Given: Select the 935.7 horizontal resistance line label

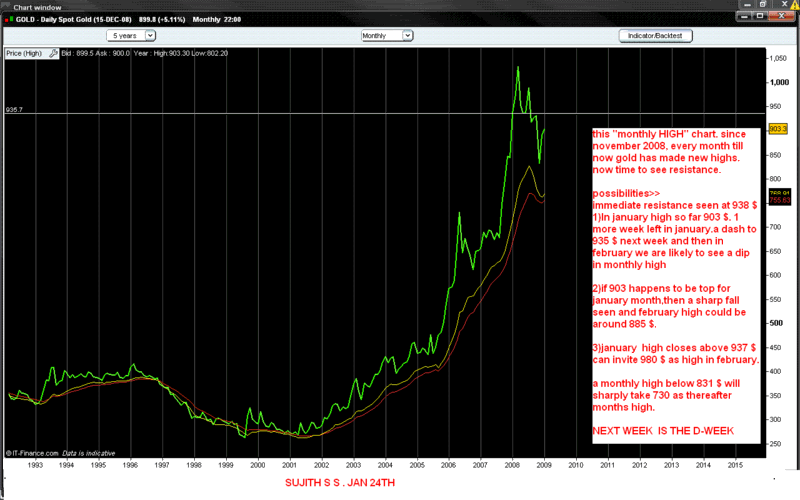Looking at the screenshot, I should point(16,110).
